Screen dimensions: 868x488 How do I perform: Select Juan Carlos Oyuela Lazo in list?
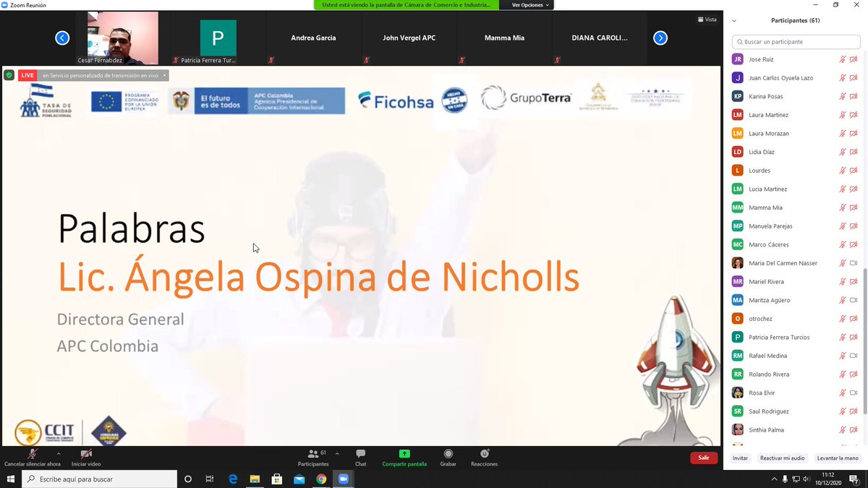click(795, 78)
